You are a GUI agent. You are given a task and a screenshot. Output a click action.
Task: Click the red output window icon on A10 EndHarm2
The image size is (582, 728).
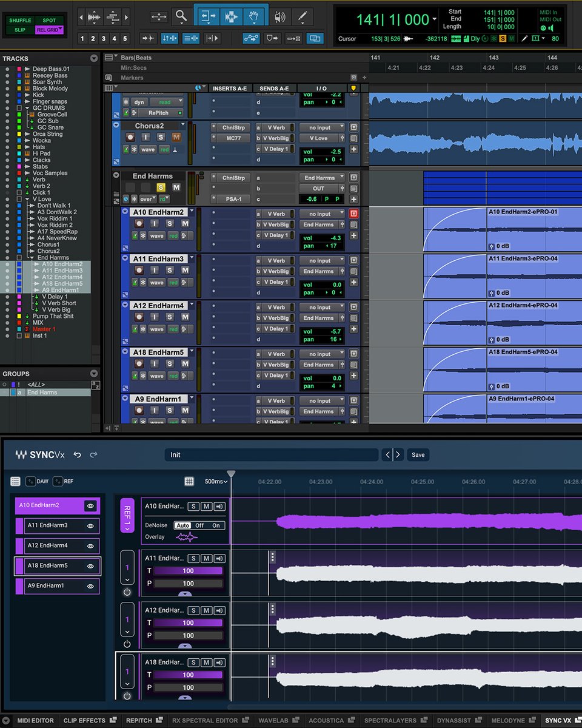click(x=353, y=214)
